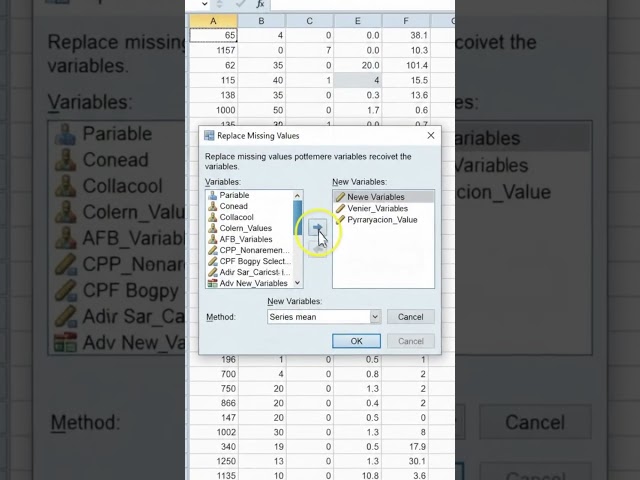This screenshot has height=480, width=640.
Task: Click cell containing 1000 in column A
Action: [213, 110]
